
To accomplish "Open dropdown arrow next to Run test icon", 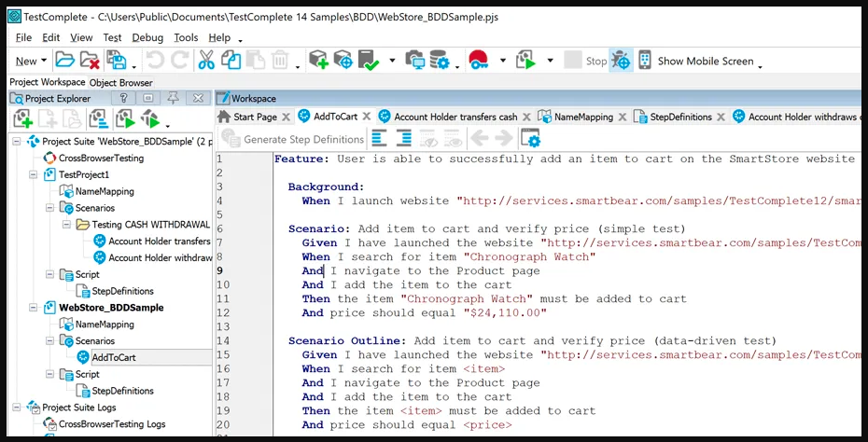I will [550, 61].
